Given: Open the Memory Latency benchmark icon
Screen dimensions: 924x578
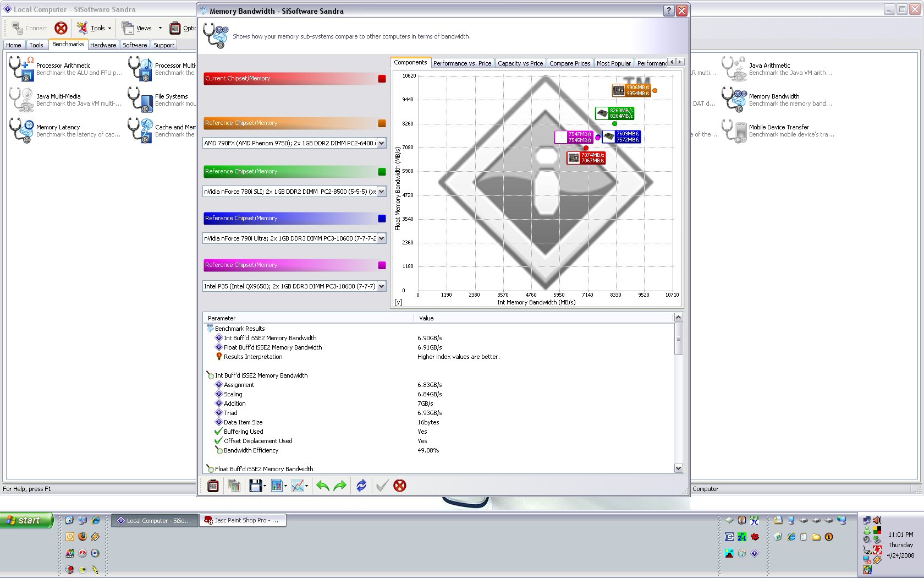Looking at the screenshot, I should (x=21, y=130).
